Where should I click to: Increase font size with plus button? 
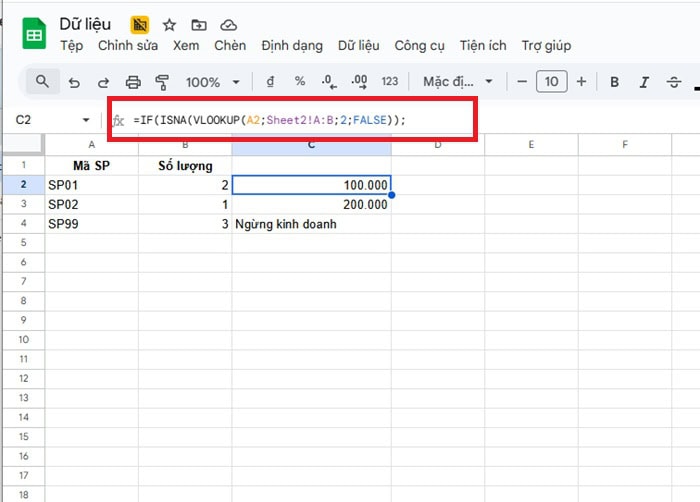pyautogui.click(x=581, y=82)
